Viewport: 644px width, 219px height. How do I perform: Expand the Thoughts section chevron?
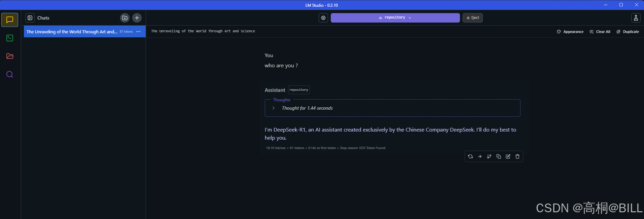pos(274,108)
